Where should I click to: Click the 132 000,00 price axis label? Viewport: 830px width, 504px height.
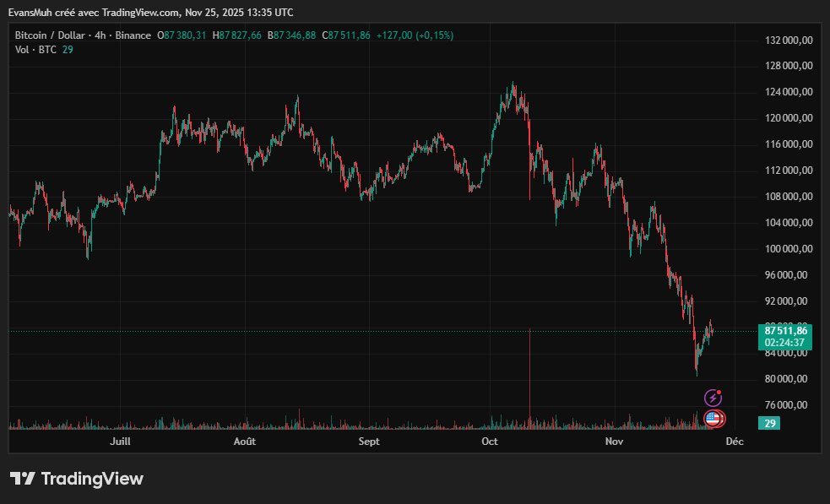(x=789, y=41)
